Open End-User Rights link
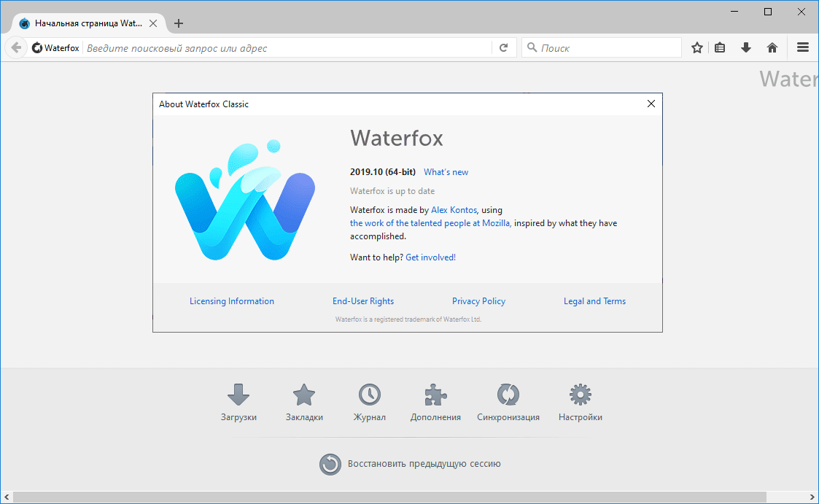The image size is (819, 504). (x=363, y=301)
